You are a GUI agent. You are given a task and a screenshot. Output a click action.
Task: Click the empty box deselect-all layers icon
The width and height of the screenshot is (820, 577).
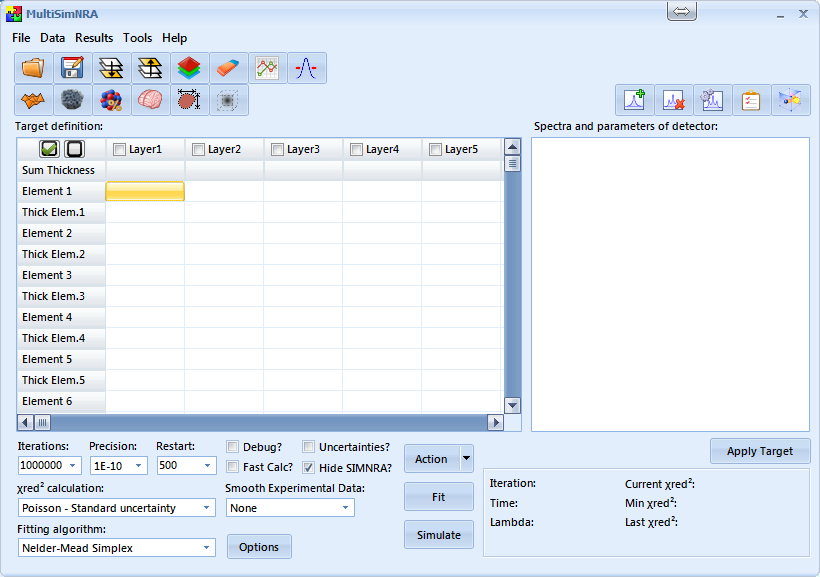pyautogui.click(x=74, y=149)
